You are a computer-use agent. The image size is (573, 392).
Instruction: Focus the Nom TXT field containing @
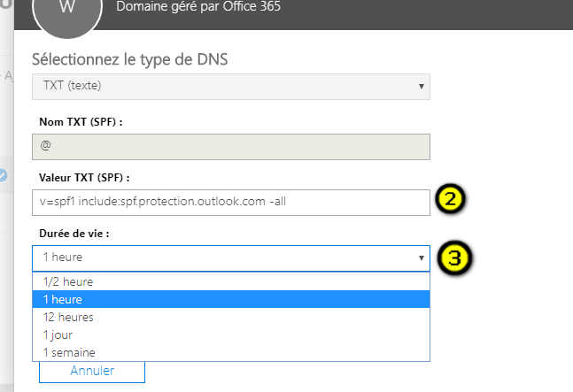pyautogui.click(x=230, y=146)
